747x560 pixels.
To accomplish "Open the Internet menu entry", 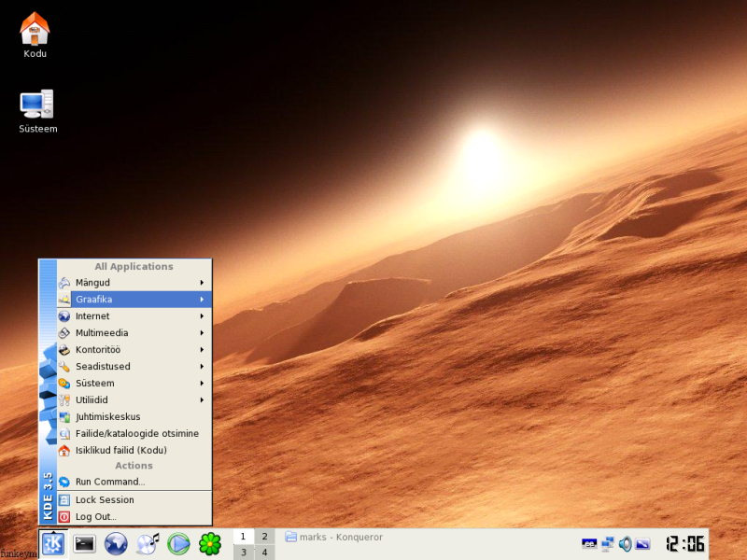I will pos(134,316).
